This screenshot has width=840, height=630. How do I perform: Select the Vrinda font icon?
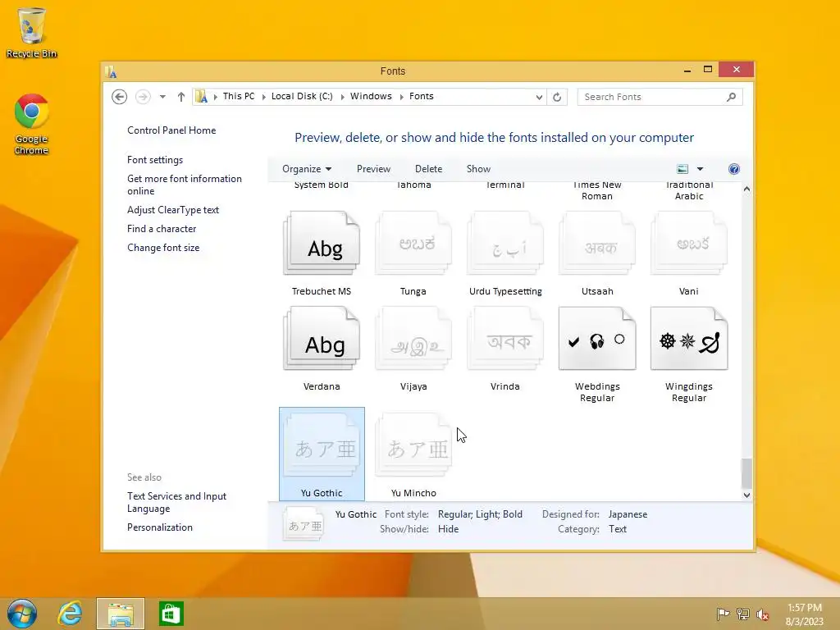[x=505, y=338]
